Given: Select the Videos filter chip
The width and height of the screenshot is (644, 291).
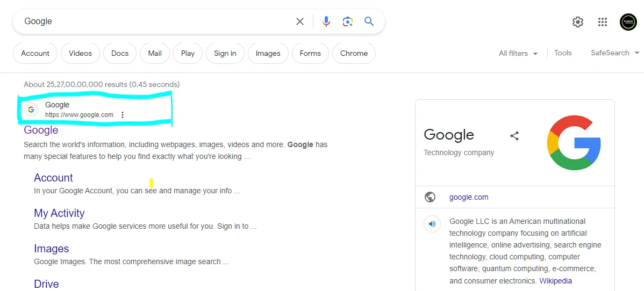Looking at the screenshot, I should tap(81, 53).
